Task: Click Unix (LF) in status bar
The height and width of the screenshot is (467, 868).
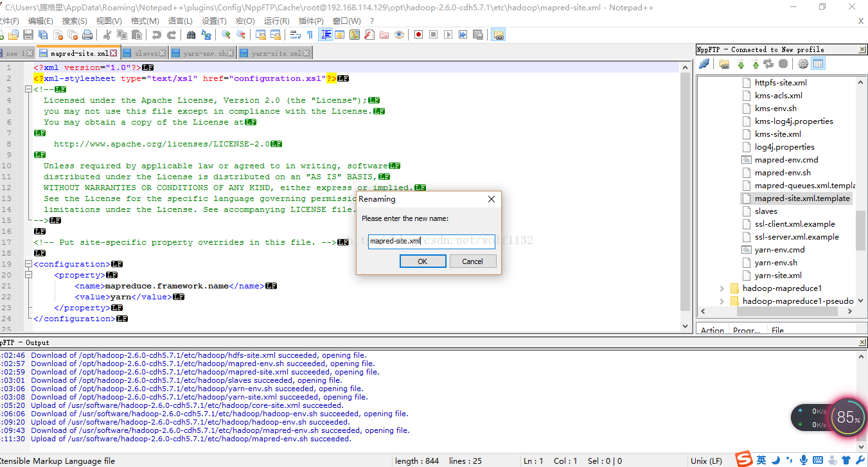Action: pyautogui.click(x=706, y=461)
